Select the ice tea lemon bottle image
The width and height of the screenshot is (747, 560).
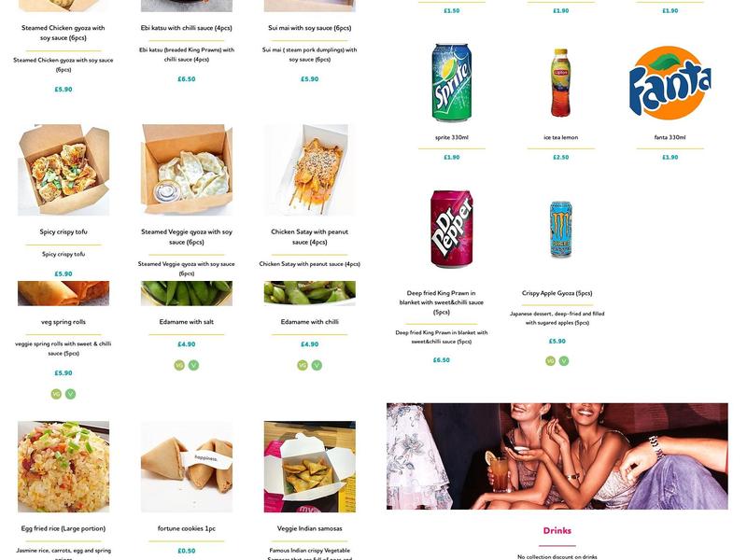tap(561, 82)
